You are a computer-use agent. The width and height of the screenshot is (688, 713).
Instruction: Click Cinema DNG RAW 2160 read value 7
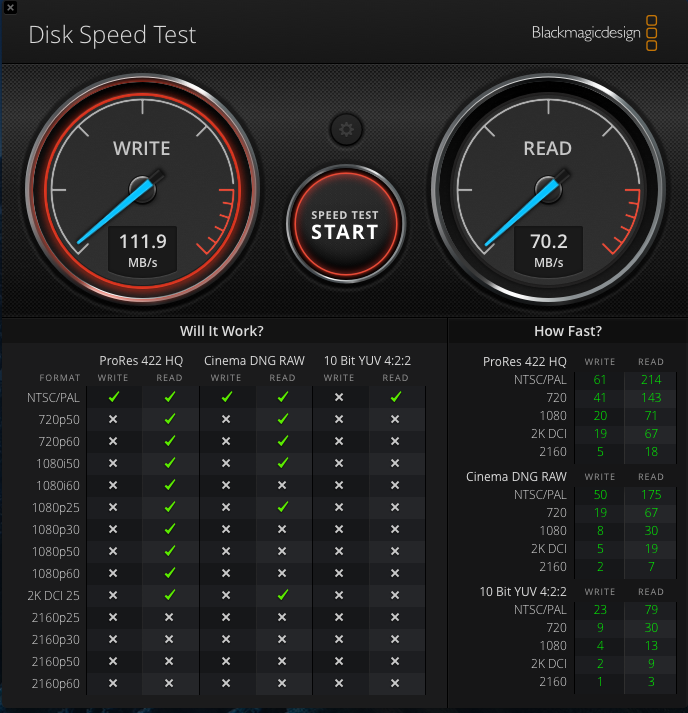[651, 567]
